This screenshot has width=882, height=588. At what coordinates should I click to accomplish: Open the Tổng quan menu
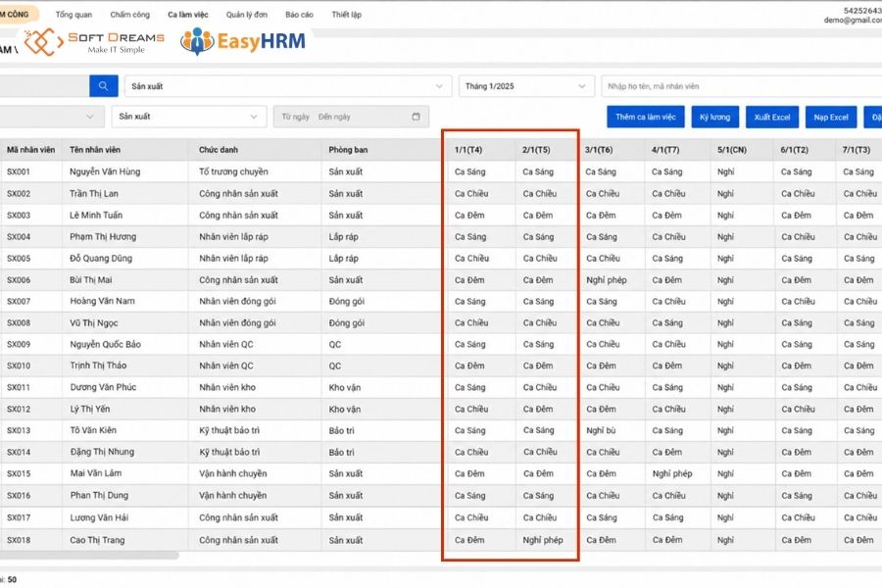click(73, 15)
